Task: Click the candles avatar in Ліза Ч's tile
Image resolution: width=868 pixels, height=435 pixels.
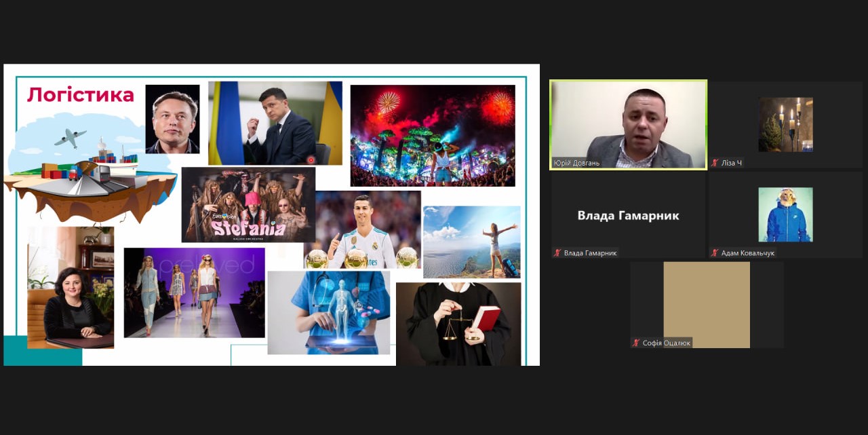Action: click(785, 124)
